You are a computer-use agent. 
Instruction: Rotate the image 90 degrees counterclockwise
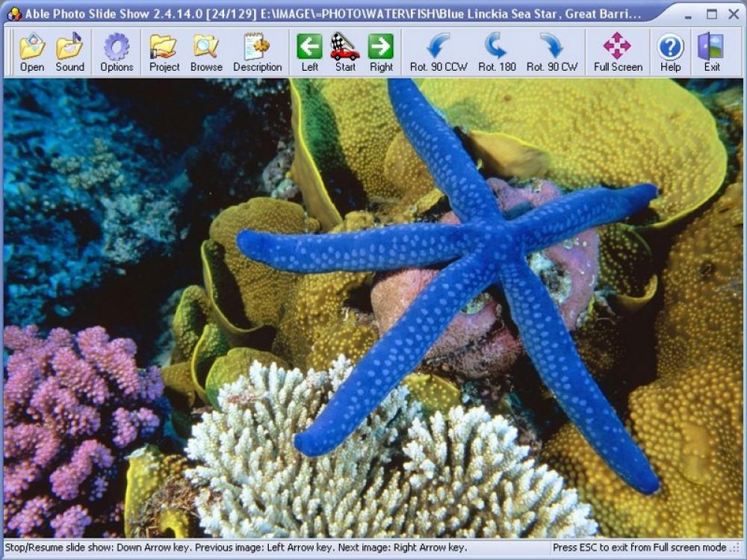(440, 49)
